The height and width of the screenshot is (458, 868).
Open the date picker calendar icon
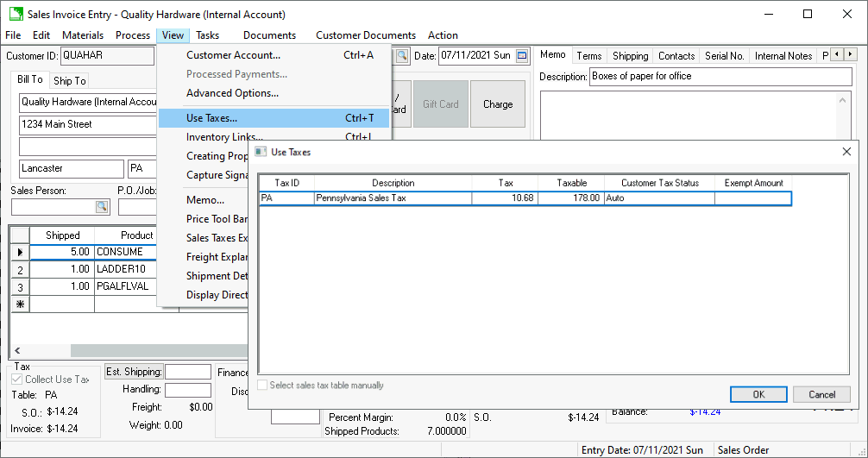tap(522, 56)
